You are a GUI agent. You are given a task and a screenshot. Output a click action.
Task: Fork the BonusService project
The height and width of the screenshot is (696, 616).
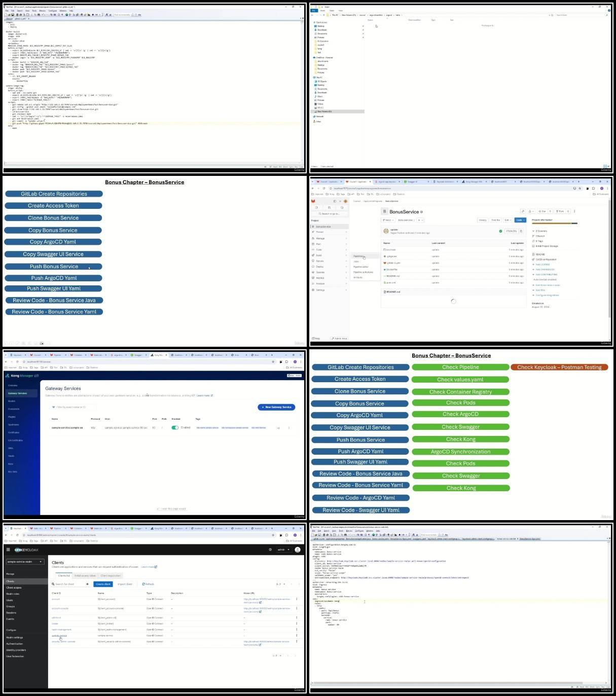point(560,211)
